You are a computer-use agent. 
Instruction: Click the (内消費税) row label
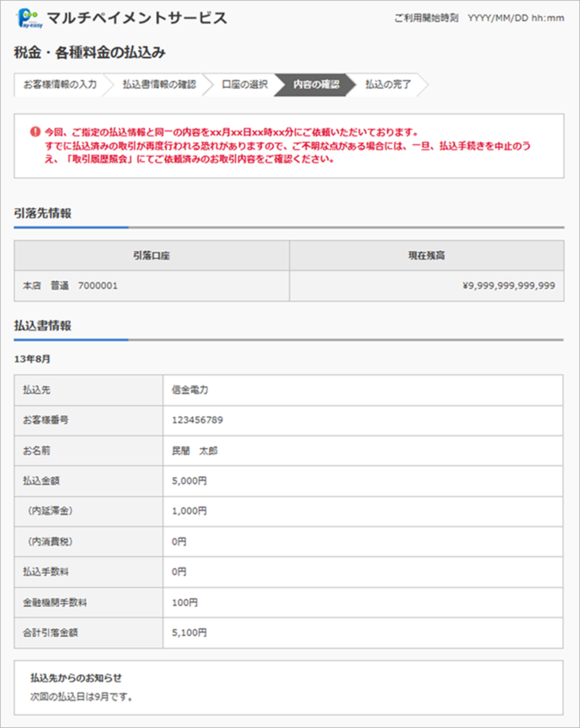(x=50, y=541)
